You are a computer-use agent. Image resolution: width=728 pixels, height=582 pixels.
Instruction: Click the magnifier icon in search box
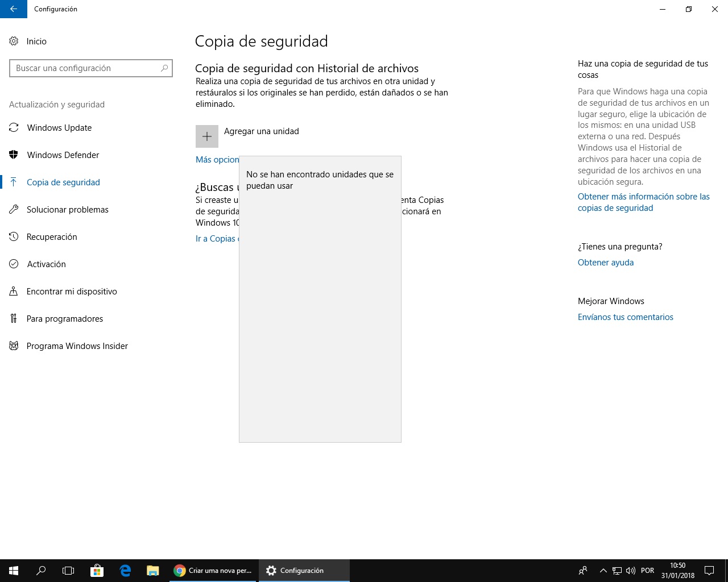click(164, 68)
